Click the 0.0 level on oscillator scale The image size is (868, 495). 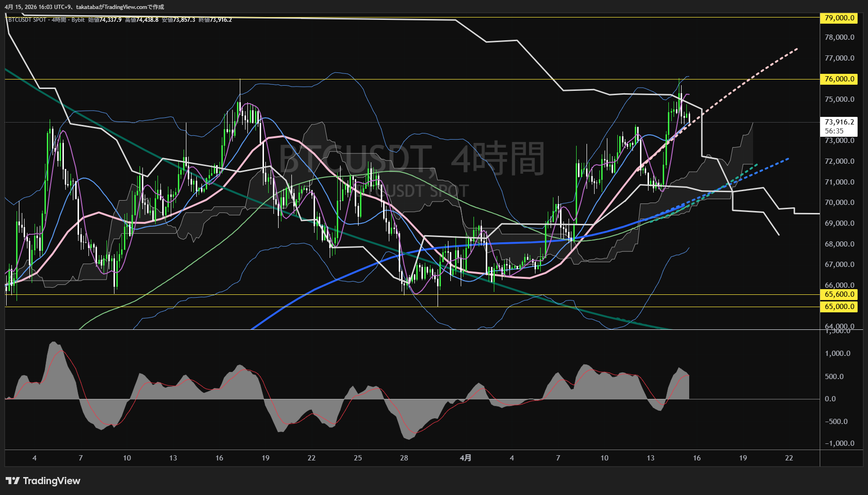coord(830,399)
